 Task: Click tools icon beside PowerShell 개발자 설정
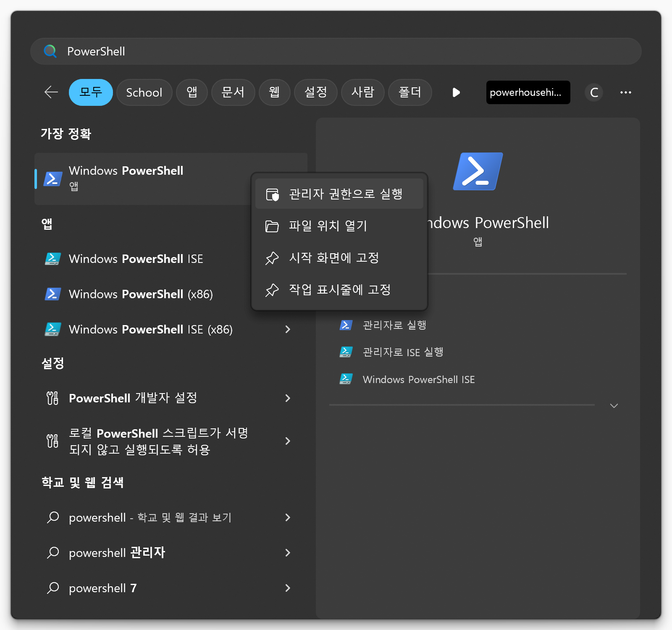point(52,398)
